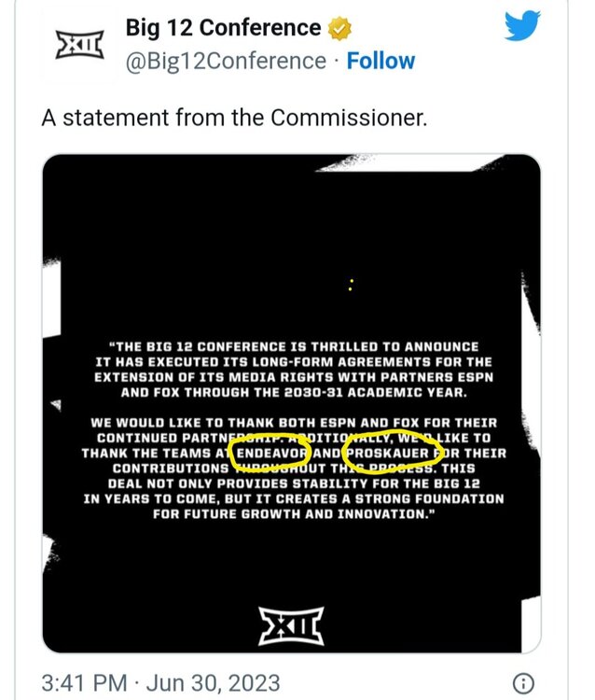Click the gold verified badge
This screenshot has height=700, width=595.
click(x=340, y=29)
